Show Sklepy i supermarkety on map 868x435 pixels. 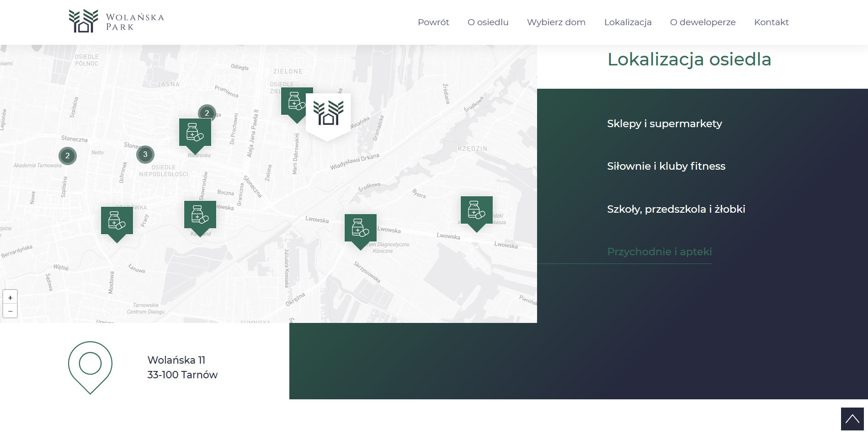coord(664,124)
